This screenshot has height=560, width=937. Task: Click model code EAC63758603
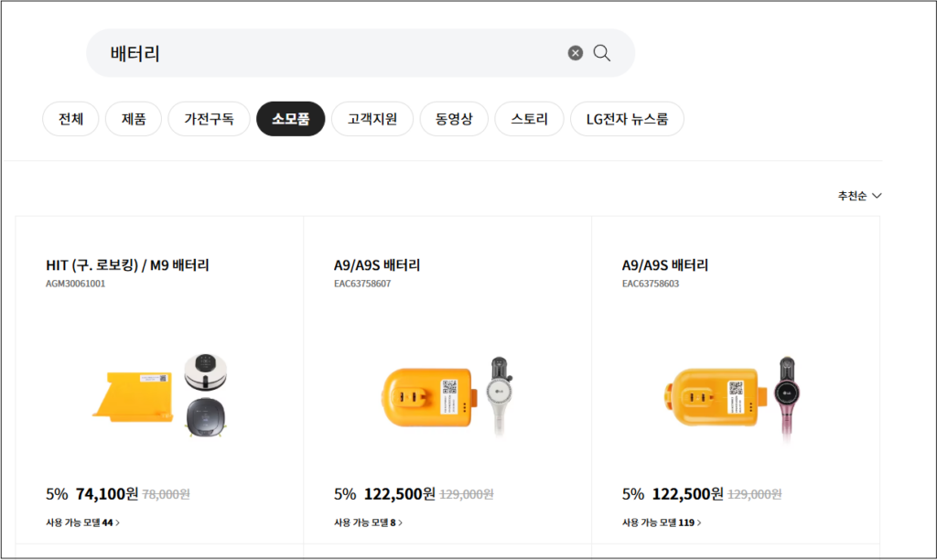651,284
